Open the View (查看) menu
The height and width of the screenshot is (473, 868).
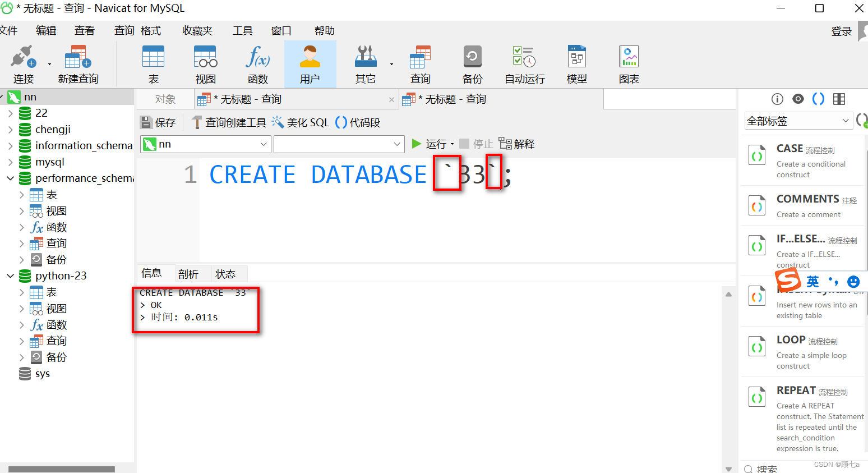coord(85,30)
